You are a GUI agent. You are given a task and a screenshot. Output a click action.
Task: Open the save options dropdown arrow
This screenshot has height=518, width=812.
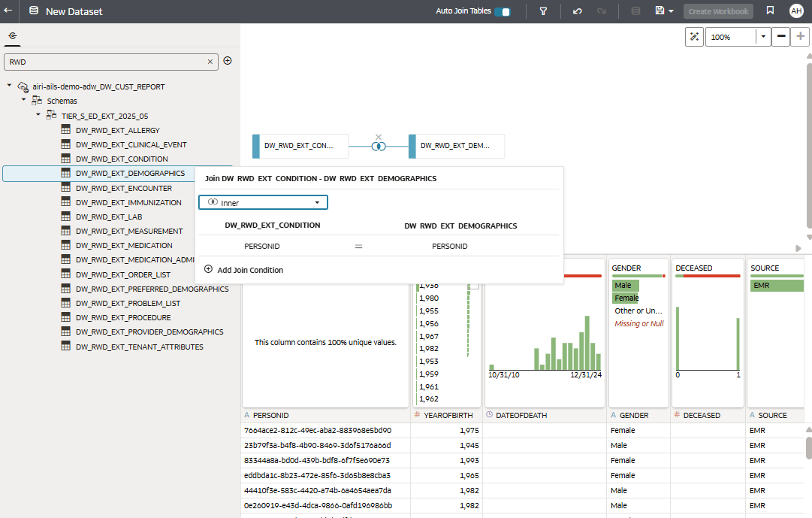pyautogui.click(x=671, y=11)
